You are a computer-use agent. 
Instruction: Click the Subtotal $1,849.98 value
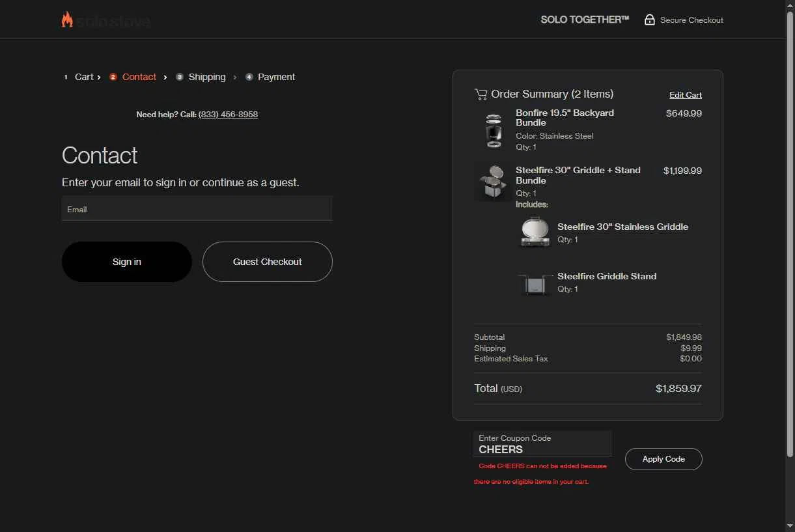[x=684, y=337]
